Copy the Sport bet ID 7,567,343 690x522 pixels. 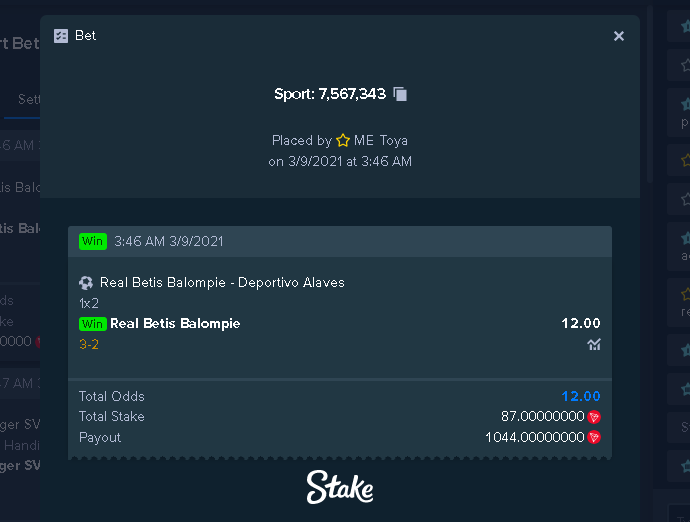tap(400, 94)
